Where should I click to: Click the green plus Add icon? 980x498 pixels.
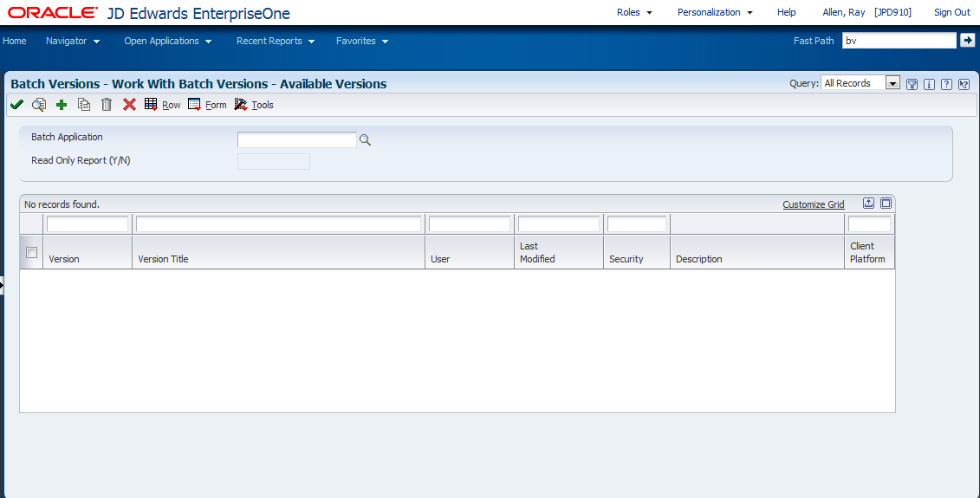(62, 104)
